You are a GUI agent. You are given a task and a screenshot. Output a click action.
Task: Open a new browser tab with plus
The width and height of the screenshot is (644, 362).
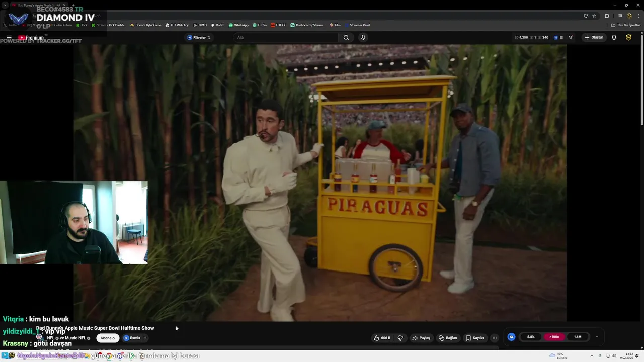coord(73,5)
